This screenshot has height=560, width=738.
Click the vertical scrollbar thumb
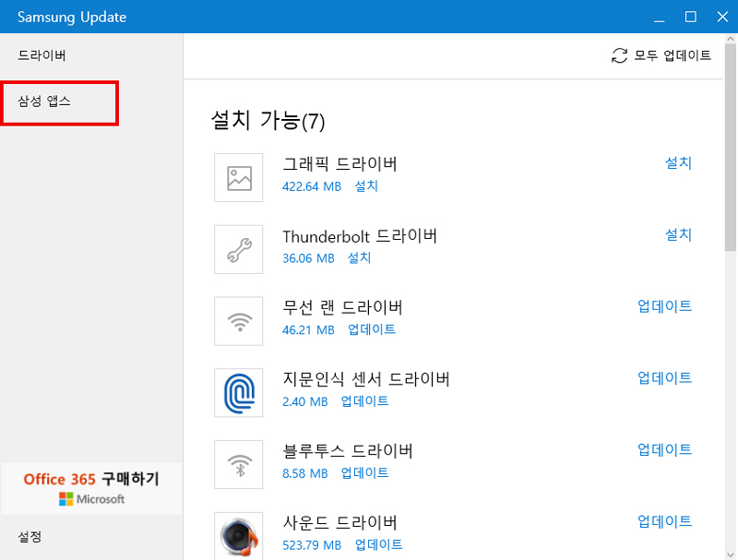[731, 148]
